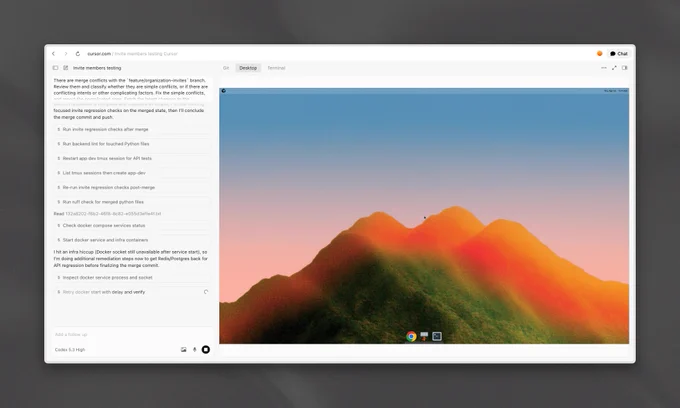Click the menu icon at remote desktop top-left
The image size is (680, 408).
pyautogui.click(x=223, y=91)
